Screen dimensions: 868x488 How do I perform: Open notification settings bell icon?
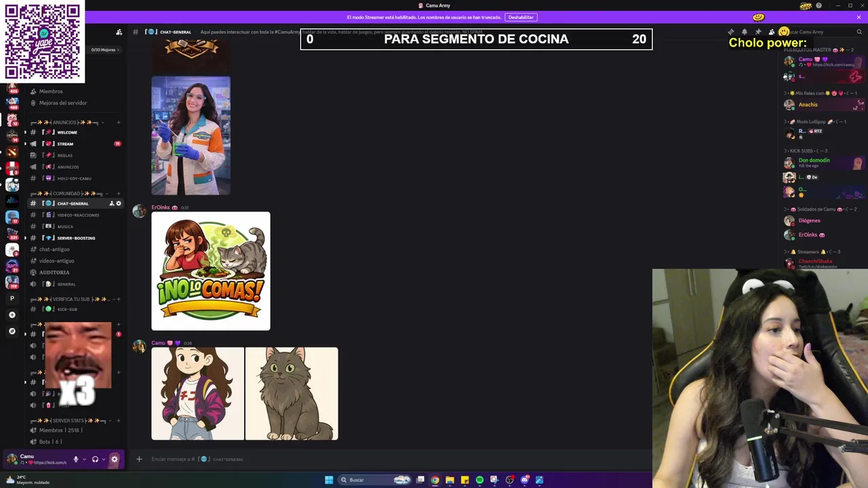(x=745, y=32)
